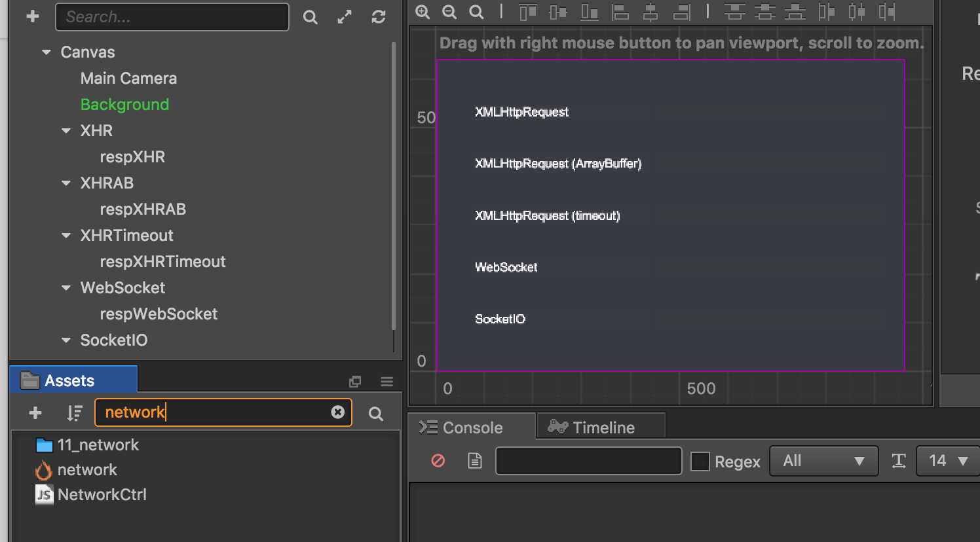The image size is (980, 542).
Task: Clear the network search text
Action: point(337,412)
